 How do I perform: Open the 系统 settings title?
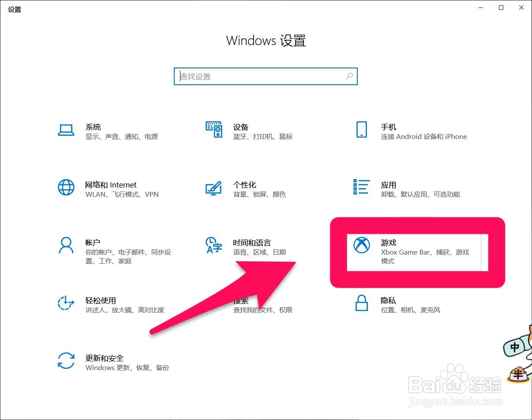coord(93,127)
